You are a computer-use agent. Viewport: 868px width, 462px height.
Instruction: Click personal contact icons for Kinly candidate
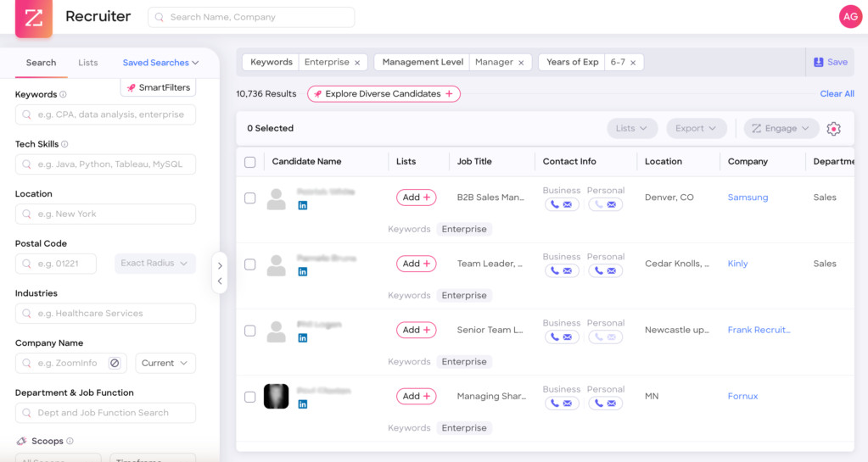[x=606, y=271]
